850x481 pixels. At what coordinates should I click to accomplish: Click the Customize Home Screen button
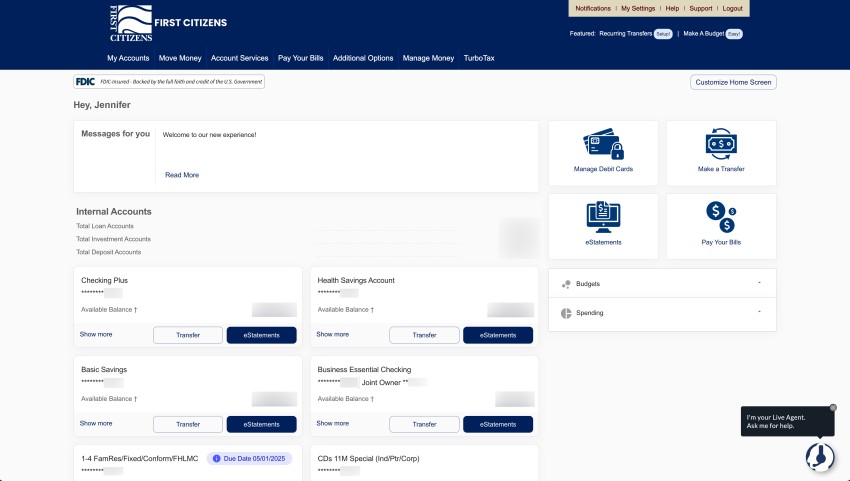click(x=733, y=82)
